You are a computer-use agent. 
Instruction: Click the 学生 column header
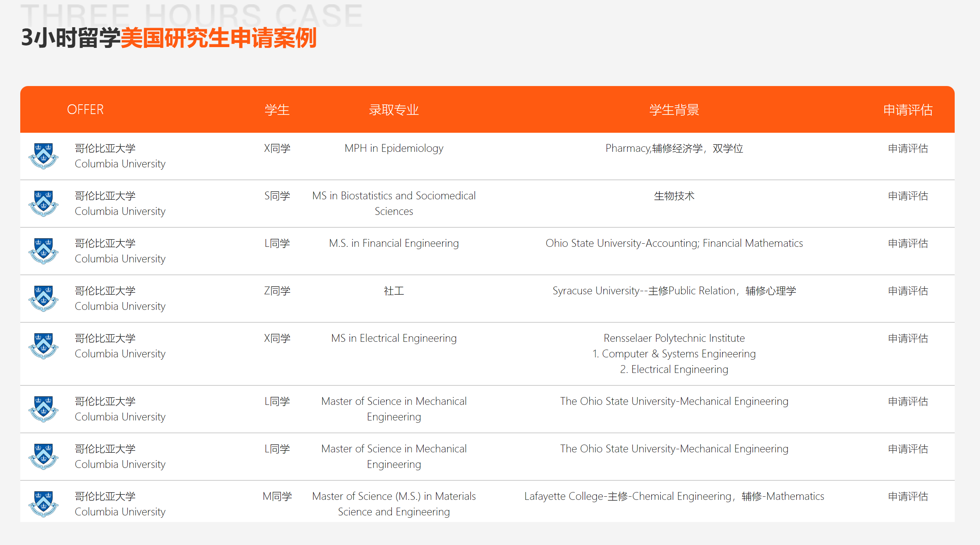pos(277,110)
